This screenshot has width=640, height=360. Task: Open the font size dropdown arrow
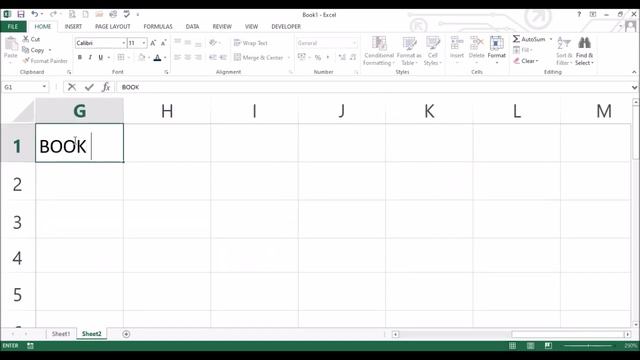[x=144, y=43]
